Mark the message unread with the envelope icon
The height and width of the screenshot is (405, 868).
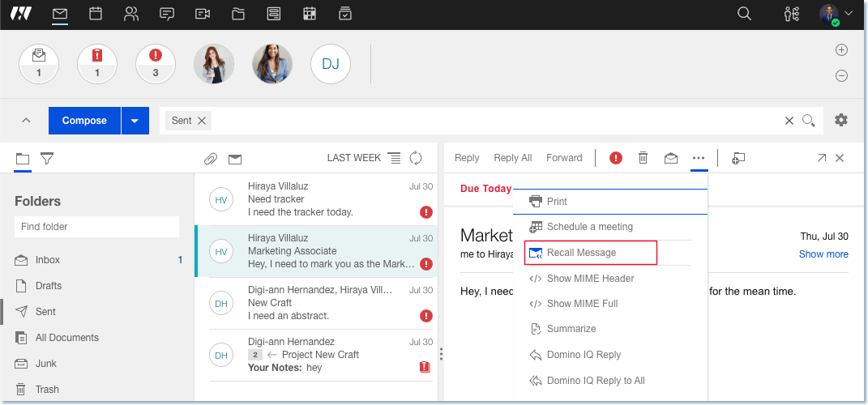click(x=671, y=159)
